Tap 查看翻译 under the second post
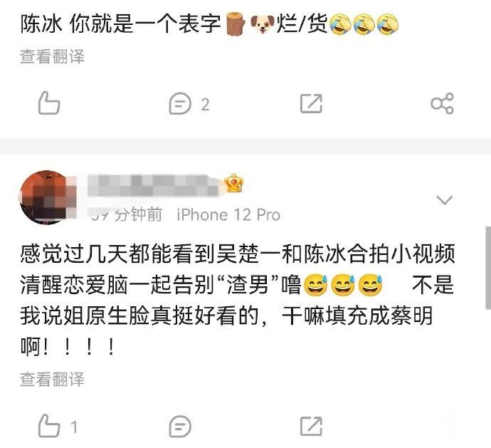The width and height of the screenshot is (491, 448). pyautogui.click(x=52, y=380)
